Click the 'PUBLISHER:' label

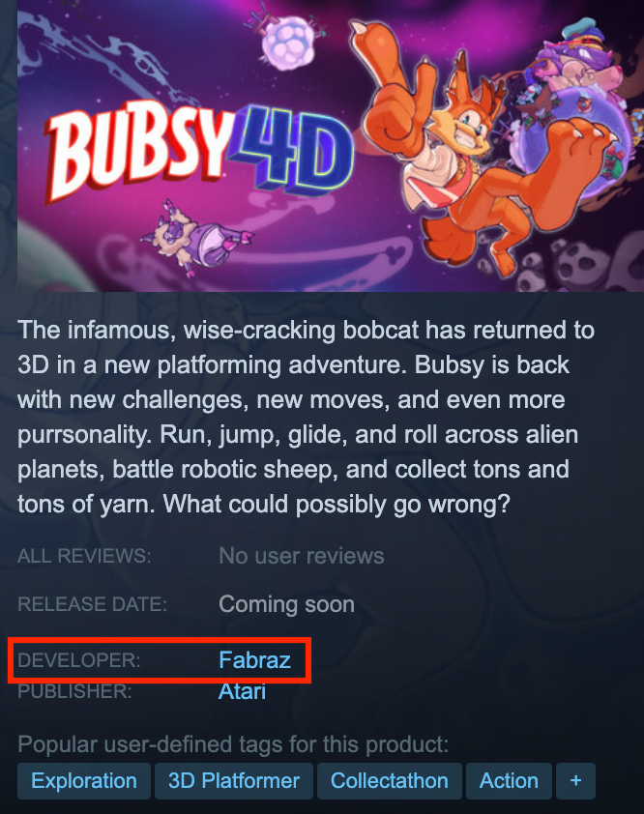[x=74, y=691]
